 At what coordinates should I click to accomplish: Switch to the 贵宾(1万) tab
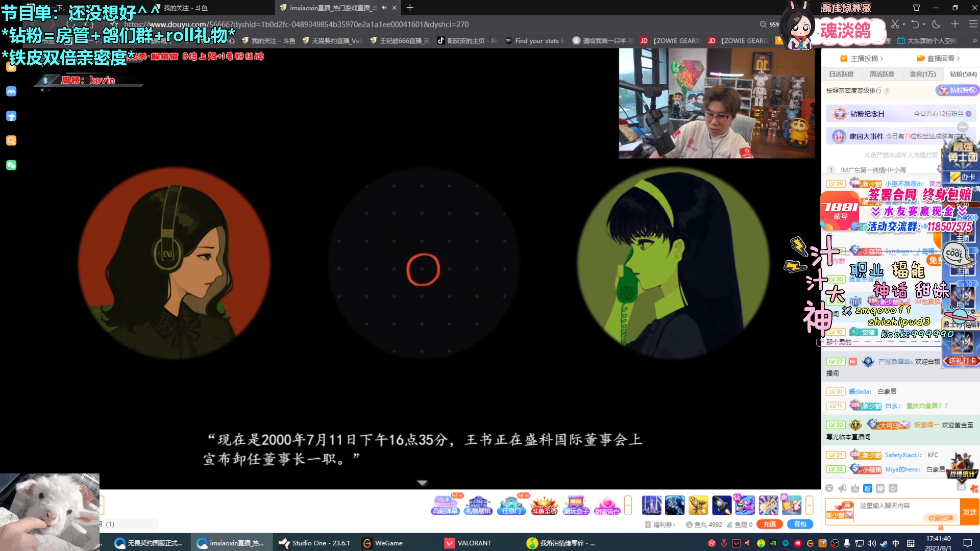point(922,74)
